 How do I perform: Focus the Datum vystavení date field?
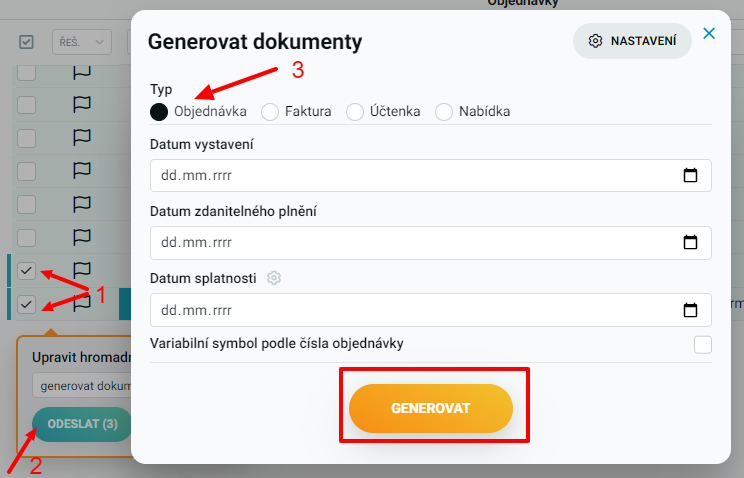click(x=431, y=175)
